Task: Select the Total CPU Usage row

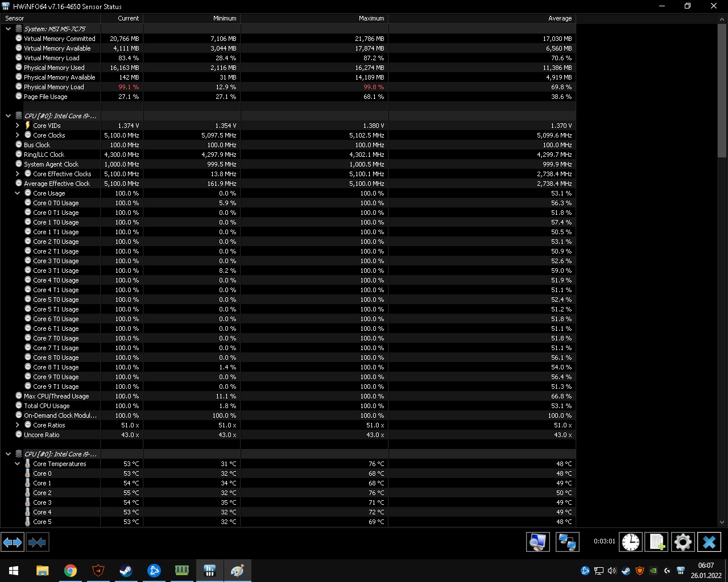Action: pyautogui.click(x=288, y=406)
